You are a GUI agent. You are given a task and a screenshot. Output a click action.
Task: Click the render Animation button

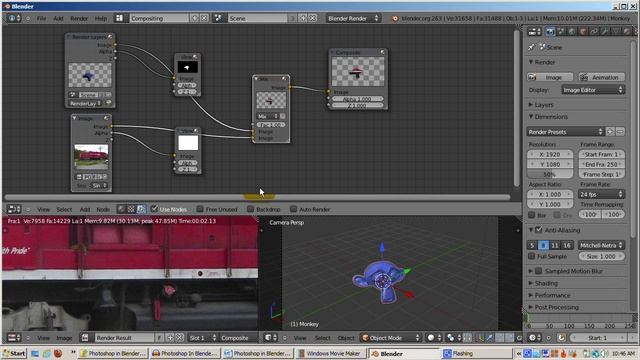601,77
